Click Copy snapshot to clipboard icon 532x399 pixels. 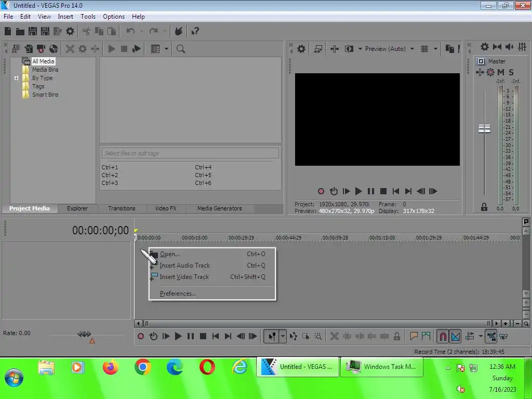pos(449,49)
